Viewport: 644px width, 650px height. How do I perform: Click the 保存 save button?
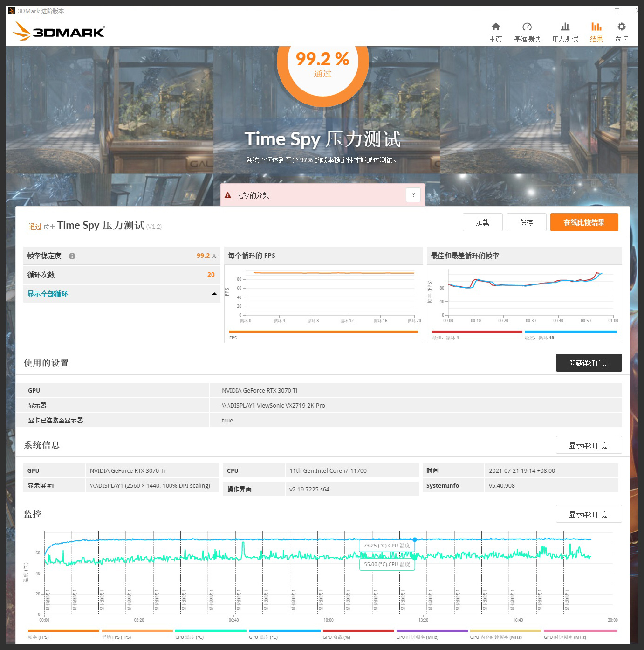tap(526, 222)
